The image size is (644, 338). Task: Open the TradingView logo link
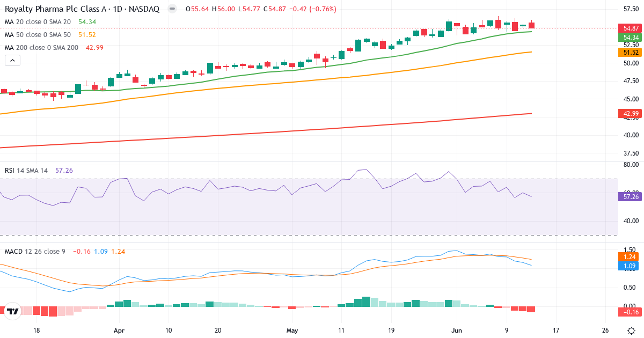[x=13, y=311]
